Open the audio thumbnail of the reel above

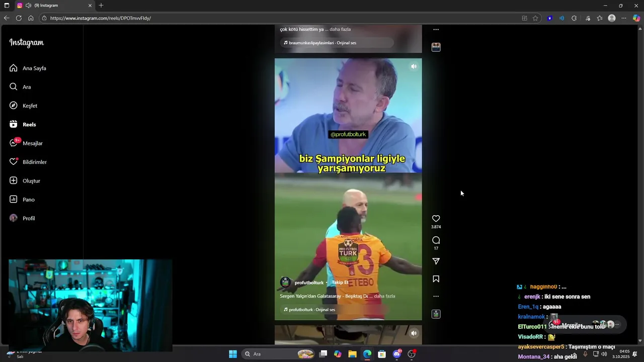point(436,47)
